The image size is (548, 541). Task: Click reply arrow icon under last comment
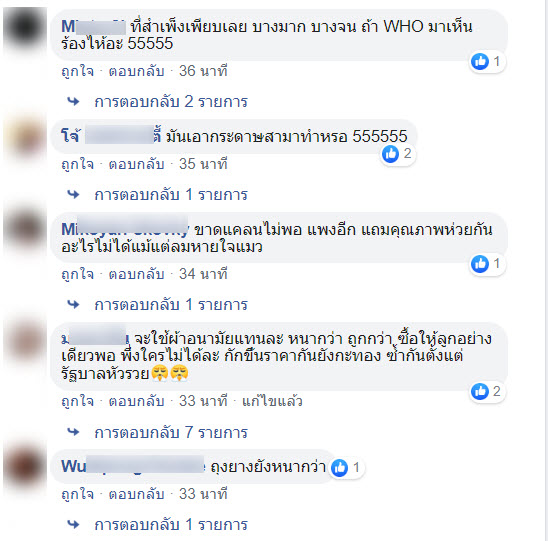(x=73, y=524)
